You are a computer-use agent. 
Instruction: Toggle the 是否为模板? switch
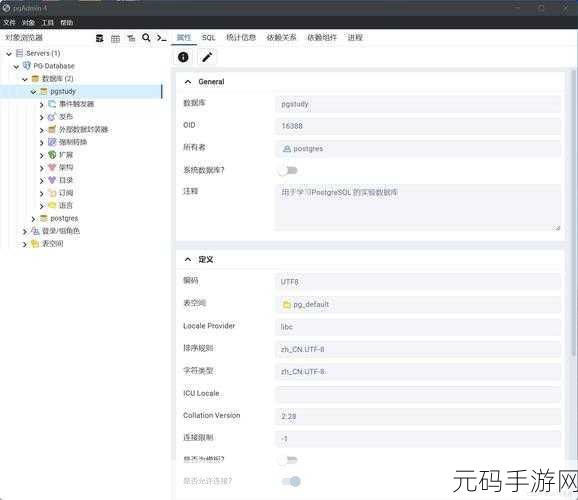(289, 459)
